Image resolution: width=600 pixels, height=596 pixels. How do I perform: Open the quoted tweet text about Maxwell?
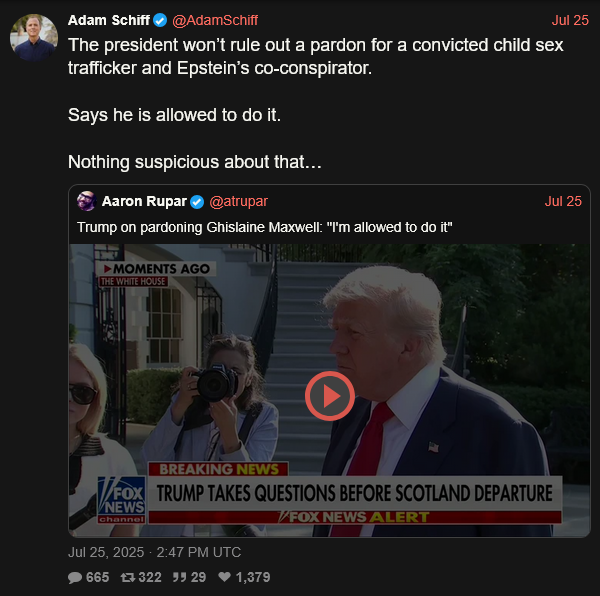264,228
